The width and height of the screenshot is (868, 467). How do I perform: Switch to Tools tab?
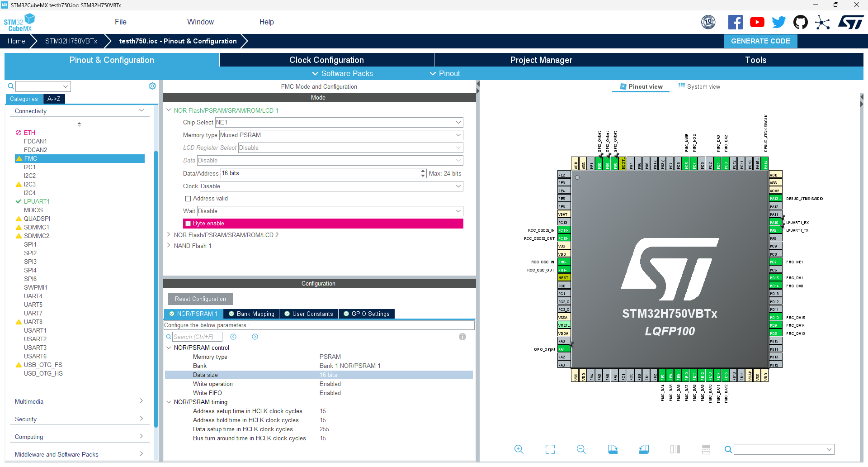click(756, 60)
